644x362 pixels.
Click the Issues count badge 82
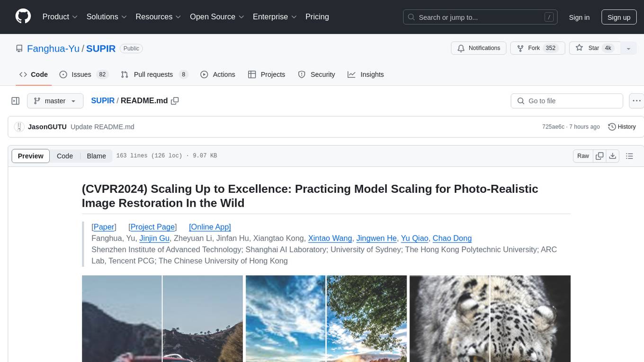(x=102, y=74)
